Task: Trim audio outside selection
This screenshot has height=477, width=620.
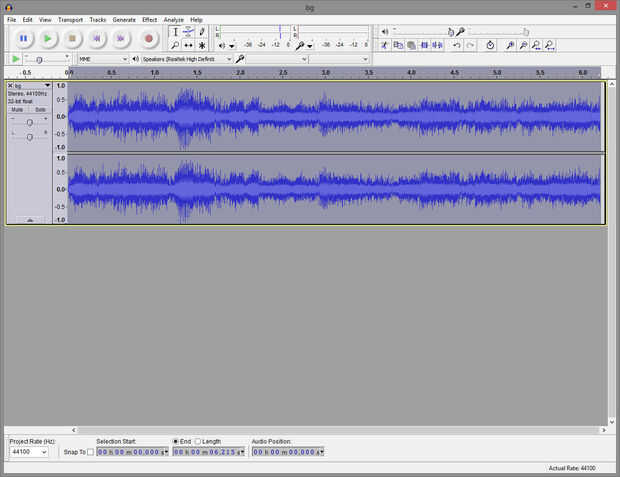Action: pos(424,45)
